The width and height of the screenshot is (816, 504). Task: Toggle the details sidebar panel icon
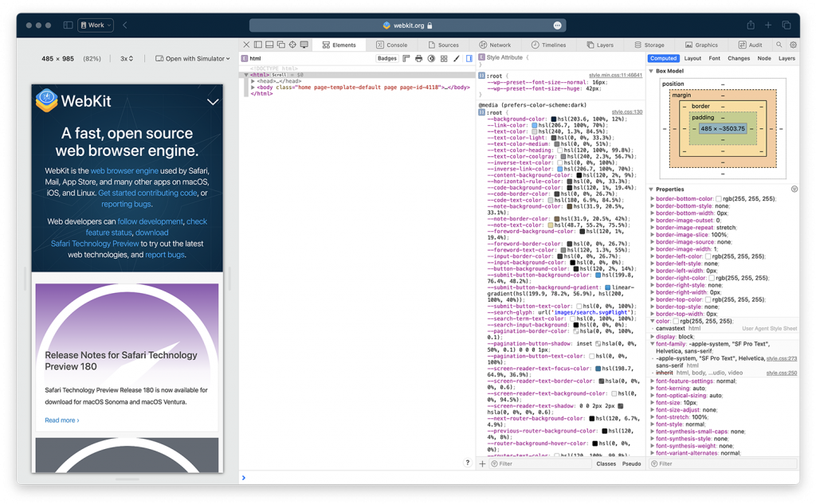pyautogui.click(x=469, y=58)
